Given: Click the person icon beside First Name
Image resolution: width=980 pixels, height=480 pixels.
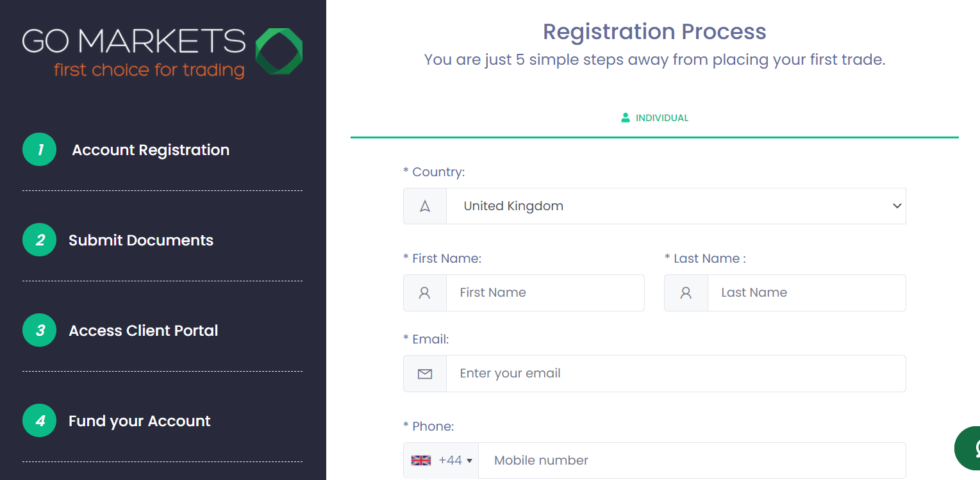Looking at the screenshot, I should pyautogui.click(x=425, y=293).
